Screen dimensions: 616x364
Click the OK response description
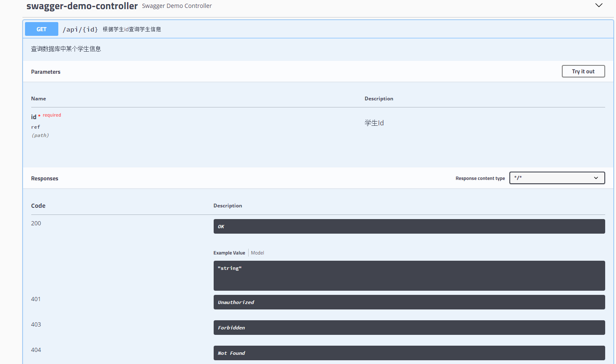tap(409, 227)
